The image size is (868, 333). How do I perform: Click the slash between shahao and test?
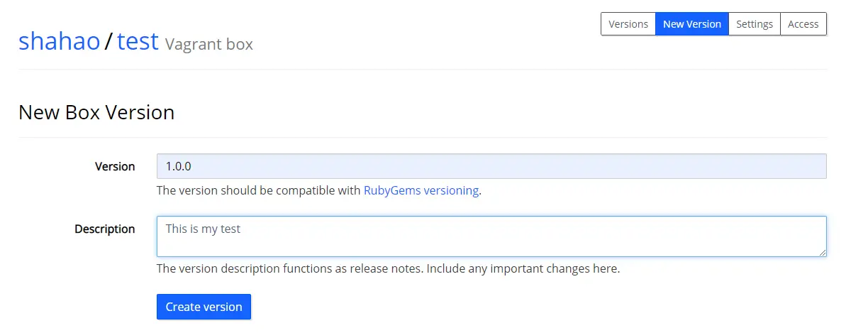108,42
